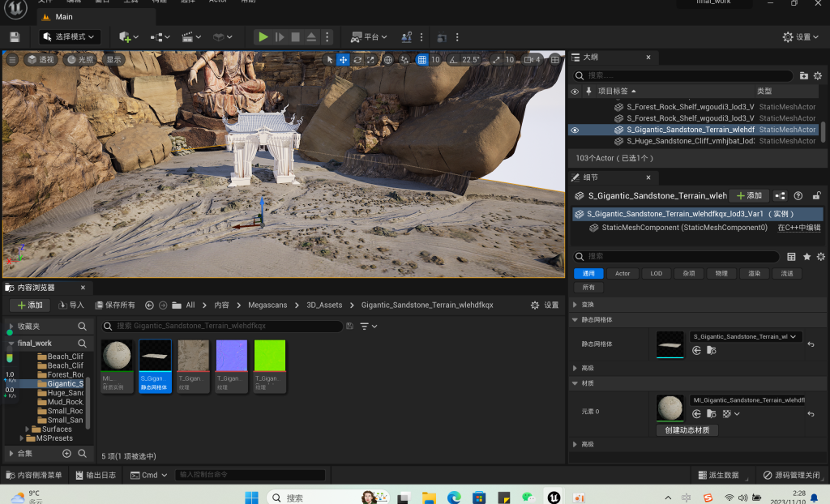Toggle grid snapping in the viewport
The height and width of the screenshot is (504, 830).
(x=421, y=60)
